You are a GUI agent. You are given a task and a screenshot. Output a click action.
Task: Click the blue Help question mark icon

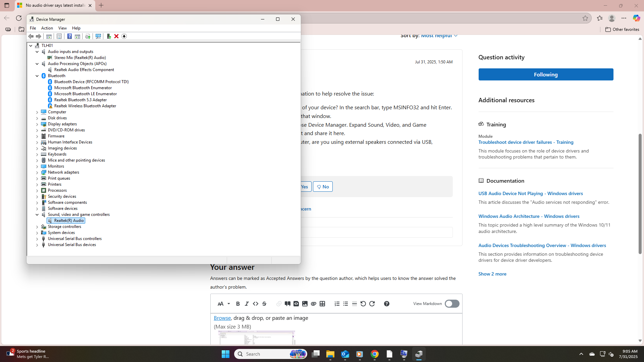(69, 36)
